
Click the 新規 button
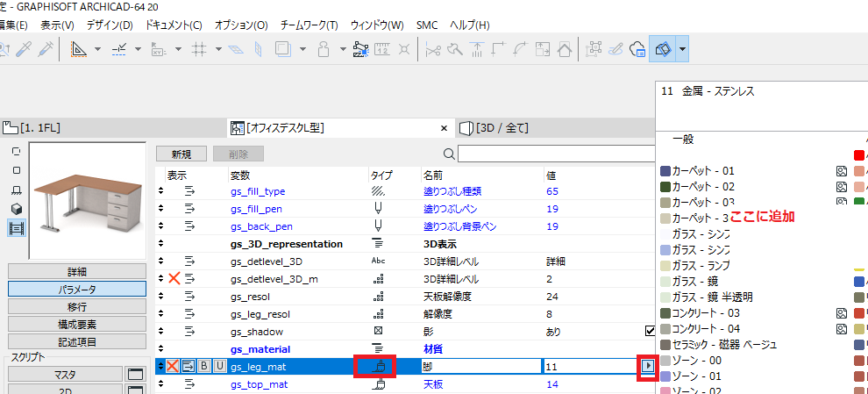tap(181, 154)
